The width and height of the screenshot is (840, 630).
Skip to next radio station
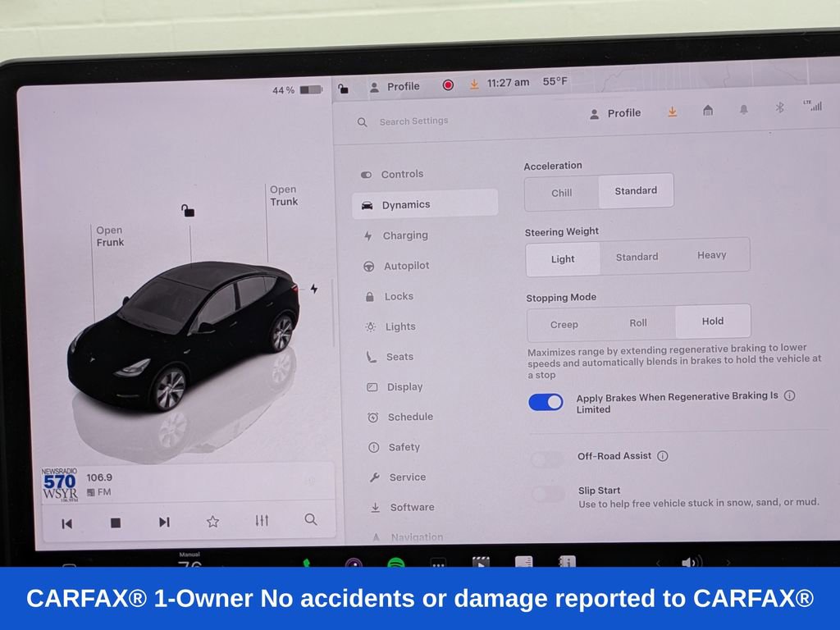(x=164, y=523)
